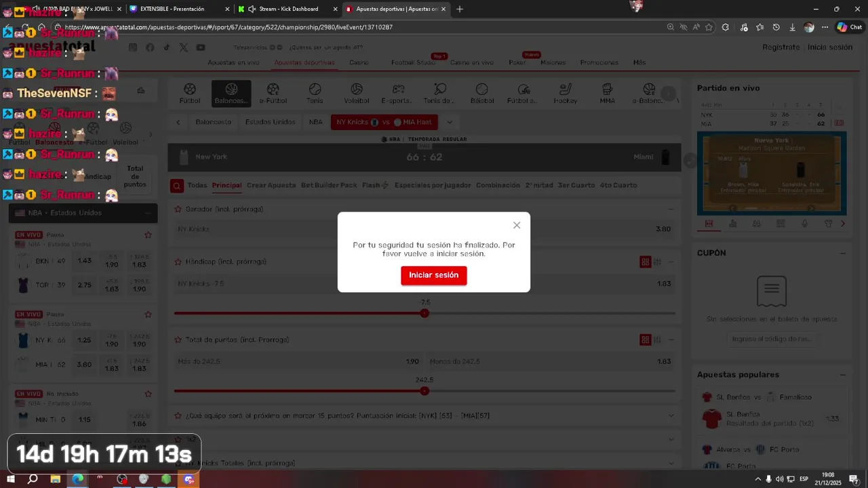Click the Ingresa el código coupon field
The width and height of the screenshot is (868, 488).
pyautogui.click(x=772, y=339)
